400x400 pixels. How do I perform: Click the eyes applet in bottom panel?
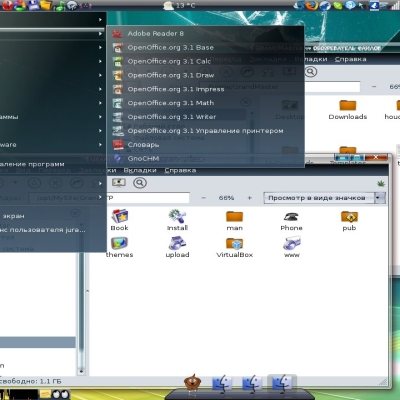click(61, 395)
